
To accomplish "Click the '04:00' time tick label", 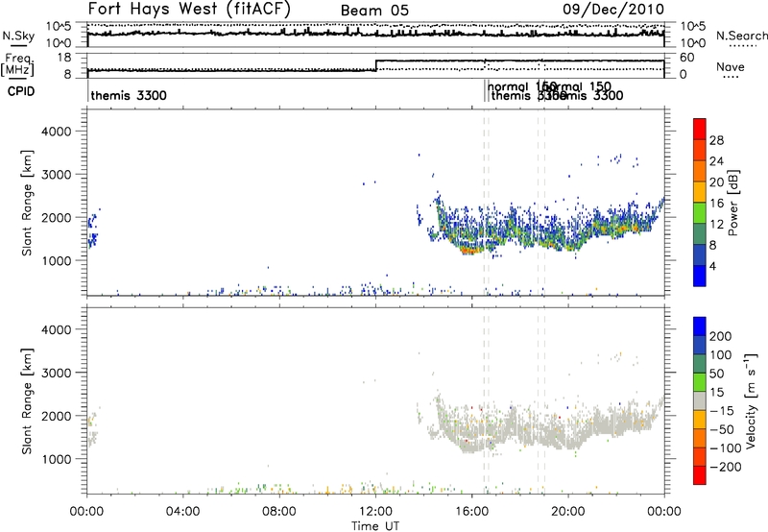I will (182, 512).
